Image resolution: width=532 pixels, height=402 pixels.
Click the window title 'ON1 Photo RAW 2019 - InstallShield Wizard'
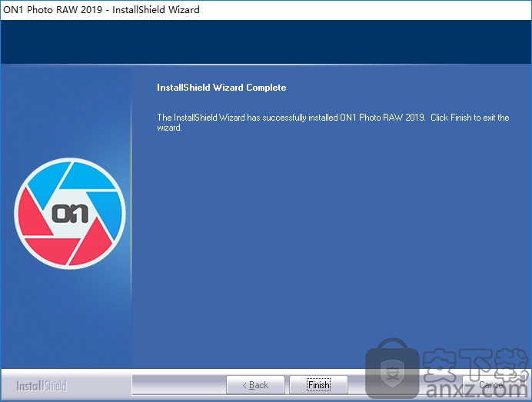101,9
